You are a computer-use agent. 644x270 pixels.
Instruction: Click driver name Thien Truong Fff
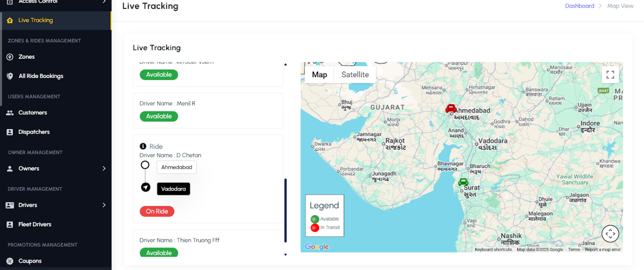[198, 240]
